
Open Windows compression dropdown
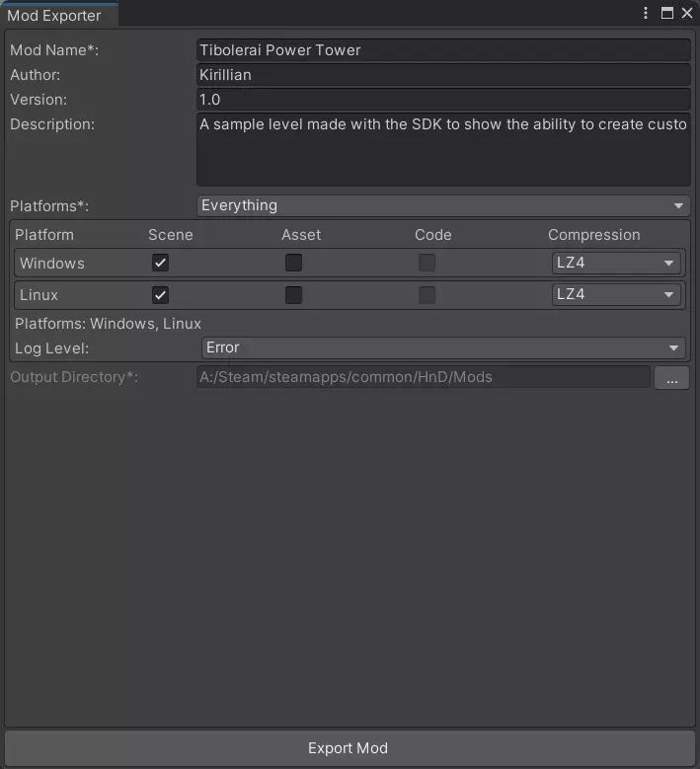pyautogui.click(x=616, y=264)
